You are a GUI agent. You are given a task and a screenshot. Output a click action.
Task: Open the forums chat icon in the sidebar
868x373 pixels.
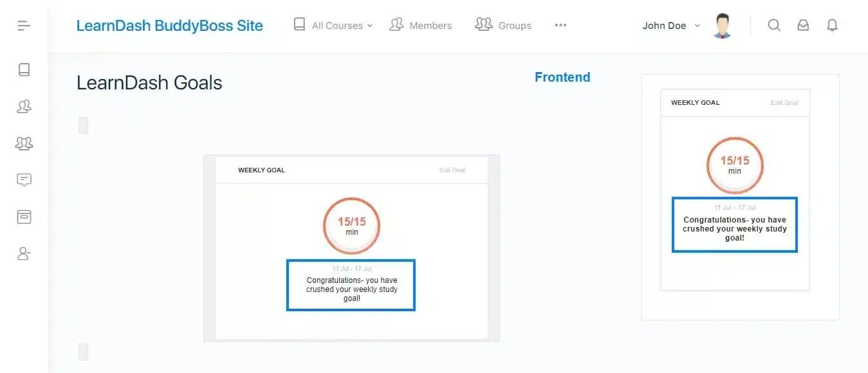24,180
